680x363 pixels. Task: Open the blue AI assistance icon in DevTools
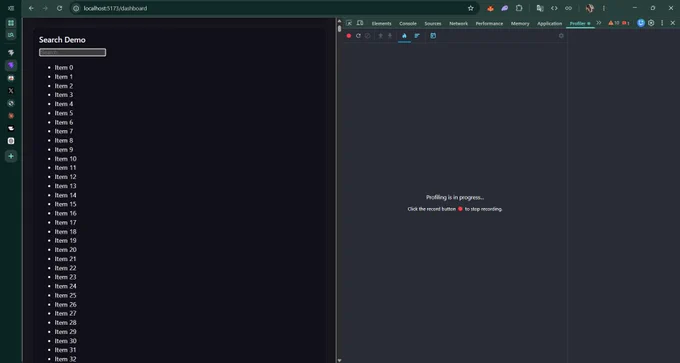point(641,23)
